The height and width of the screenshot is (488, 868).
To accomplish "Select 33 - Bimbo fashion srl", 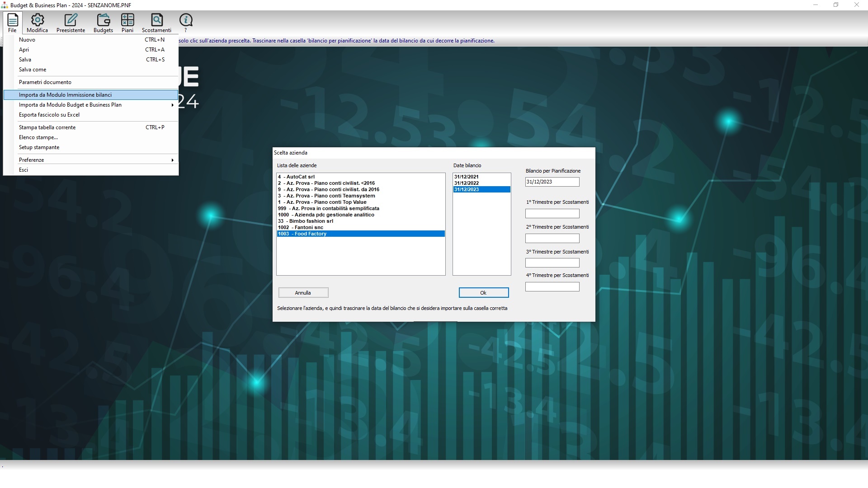I will pyautogui.click(x=361, y=221).
